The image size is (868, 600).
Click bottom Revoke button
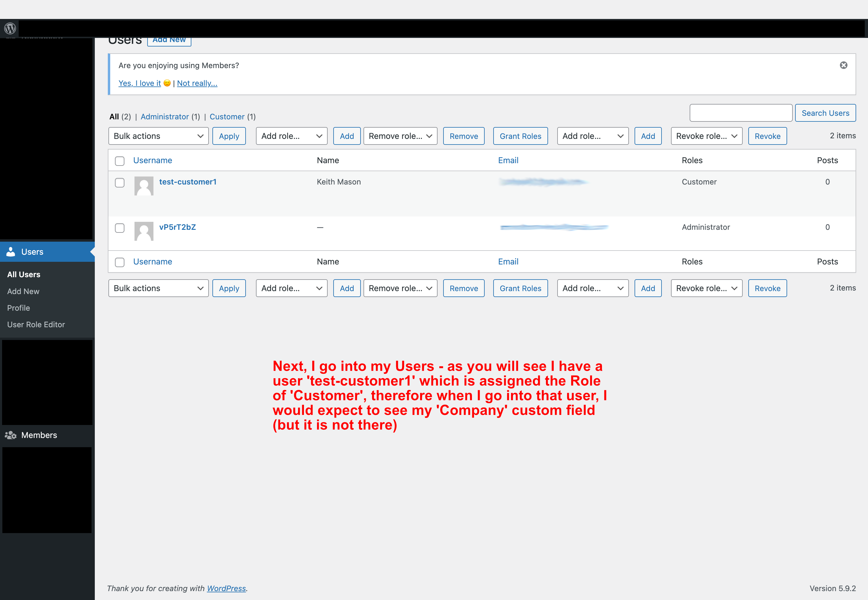[767, 288]
